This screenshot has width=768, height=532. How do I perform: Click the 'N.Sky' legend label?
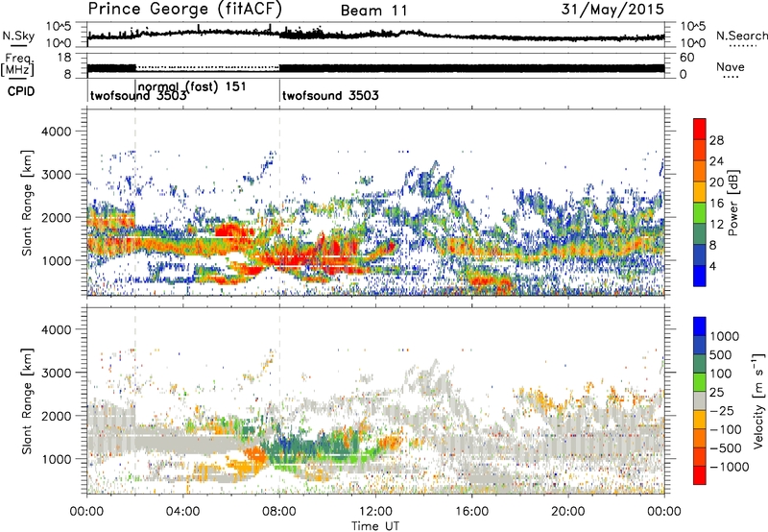[x=18, y=36]
